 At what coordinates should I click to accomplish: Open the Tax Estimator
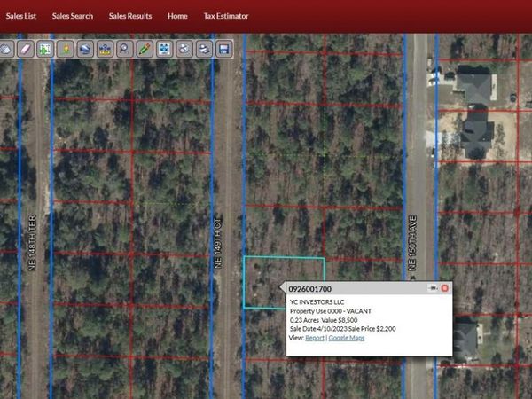(226, 16)
